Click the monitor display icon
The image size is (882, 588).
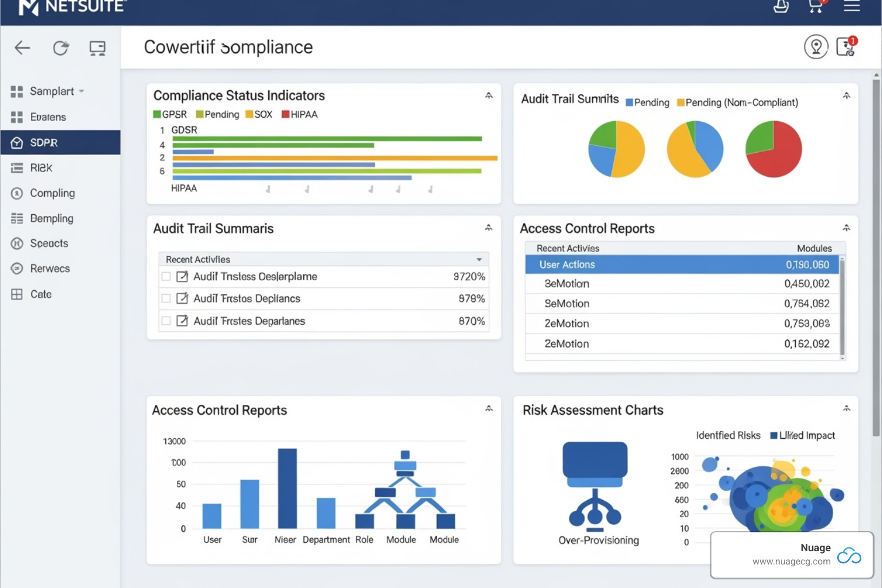pyautogui.click(x=97, y=48)
